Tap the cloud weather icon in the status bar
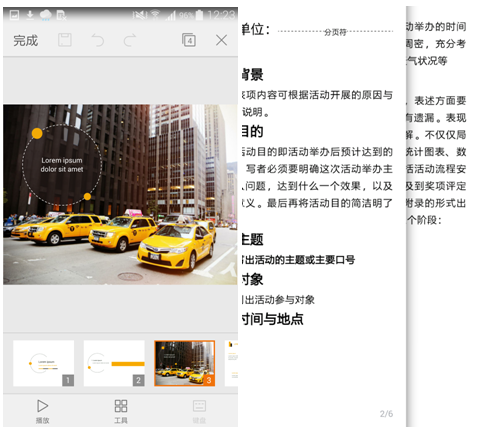The height and width of the screenshot is (437, 480). pos(46,15)
